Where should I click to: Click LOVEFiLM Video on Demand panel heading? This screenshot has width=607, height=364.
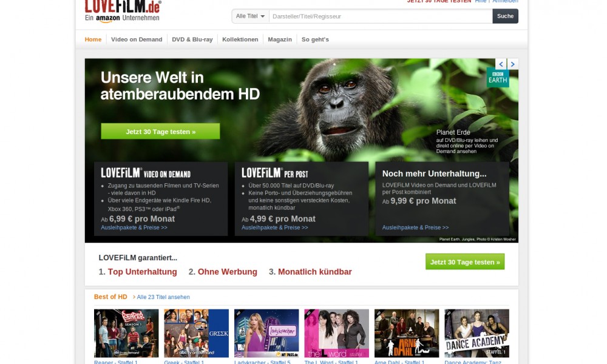point(146,173)
